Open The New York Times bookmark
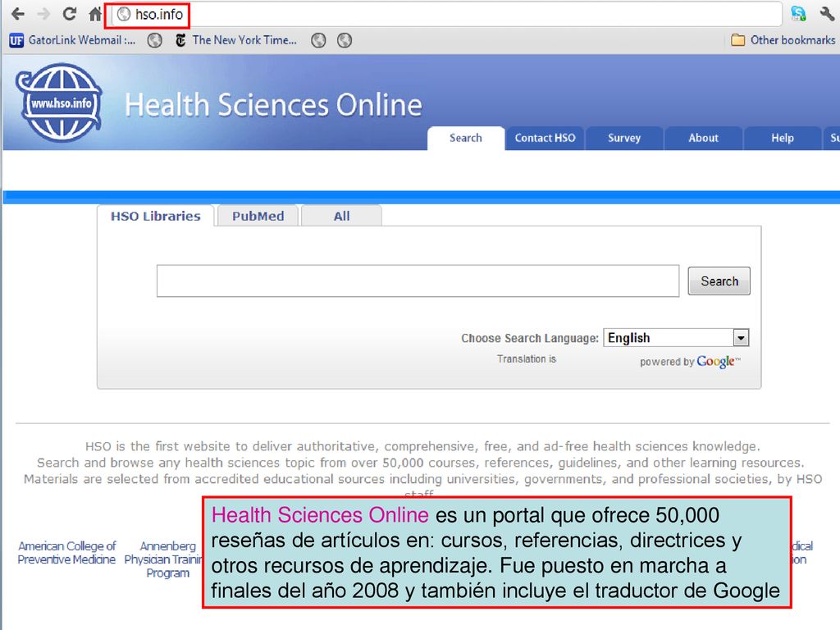Screen dimensions: 840x630 235,40
